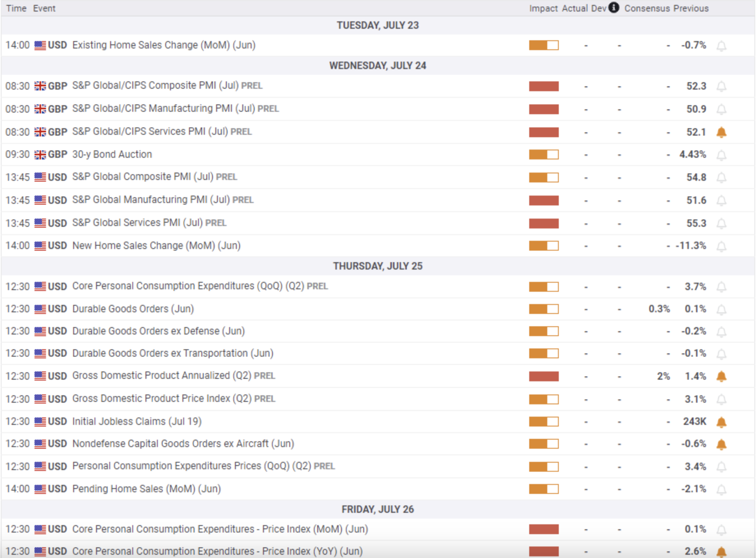
Task: Click medium impact bar for 30-y Bond Auction
Action: pyautogui.click(x=544, y=154)
